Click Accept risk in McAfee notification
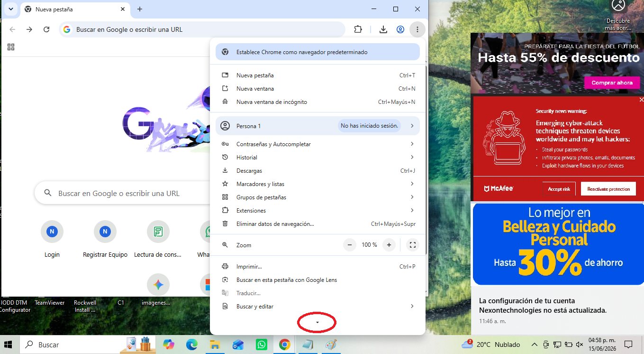 pos(559,189)
